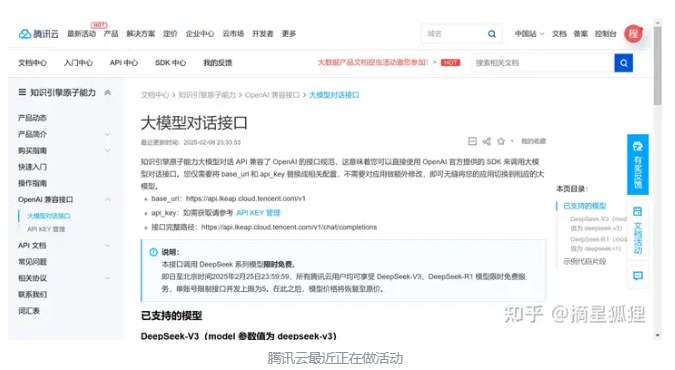Viewport: 675px width, 370px height.
Task: Open the 更多 top menu
Action: 289,34
